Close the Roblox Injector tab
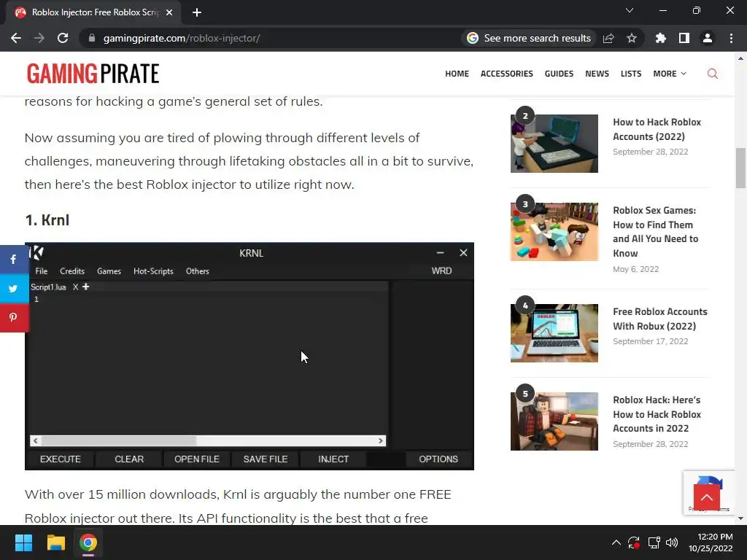Screen dimensions: 747x560 pos(169,12)
